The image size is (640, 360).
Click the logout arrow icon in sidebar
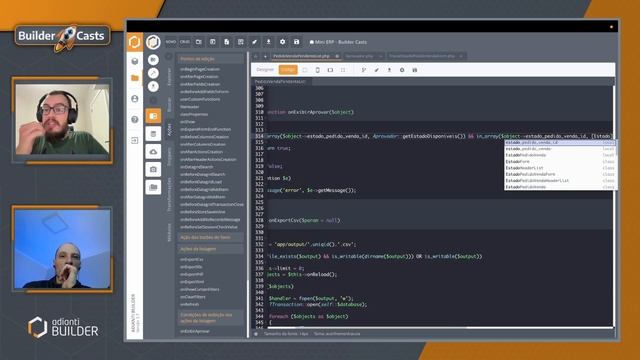[x=135, y=140]
